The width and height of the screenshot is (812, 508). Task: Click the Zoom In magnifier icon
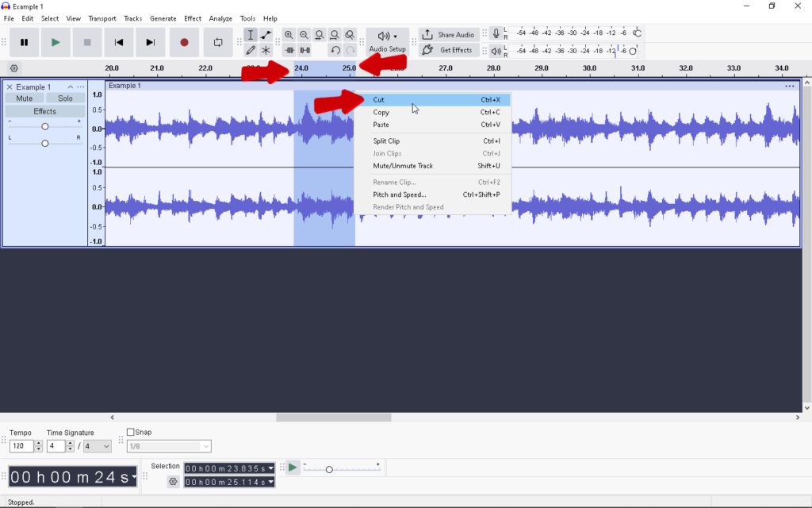pos(289,35)
